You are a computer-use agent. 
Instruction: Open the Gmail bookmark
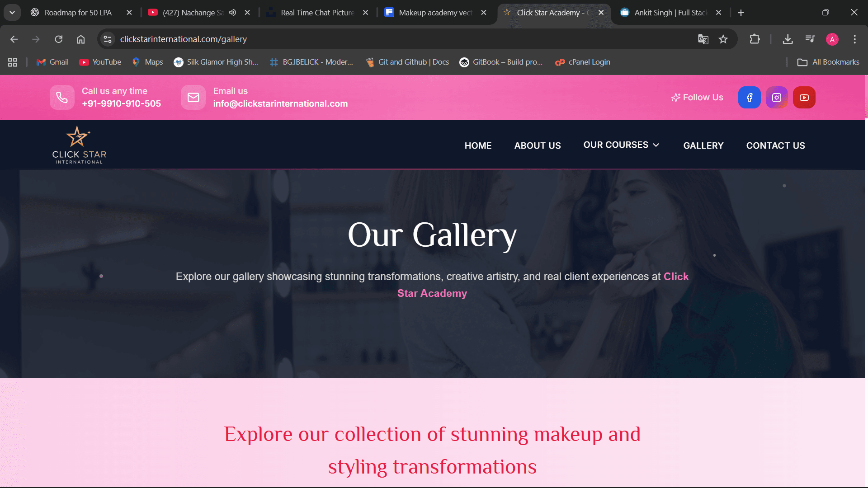(52, 62)
